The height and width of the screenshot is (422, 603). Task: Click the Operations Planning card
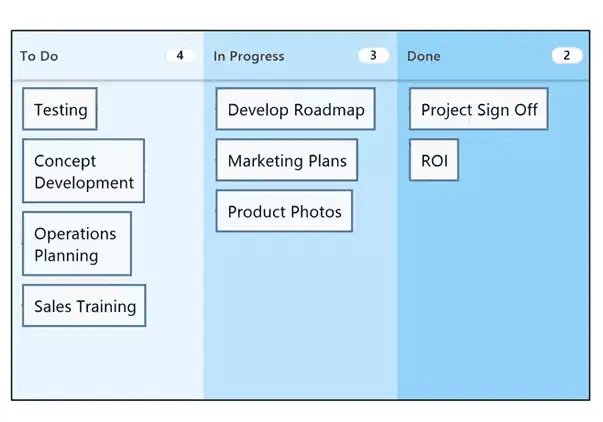tap(76, 244)
